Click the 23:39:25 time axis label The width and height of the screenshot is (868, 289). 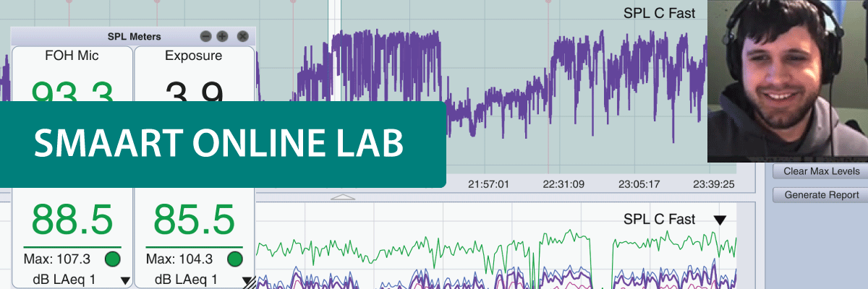pyautogui.click(x=714, y=184)
